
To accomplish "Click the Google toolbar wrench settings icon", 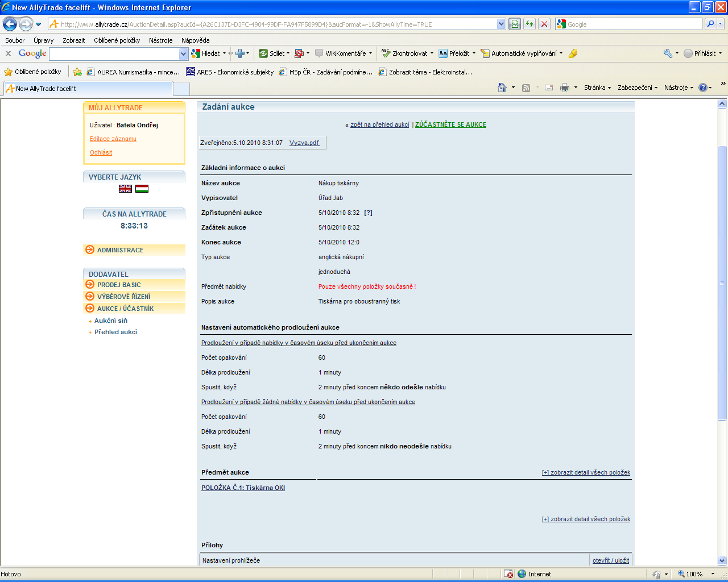I will point(668,53).
